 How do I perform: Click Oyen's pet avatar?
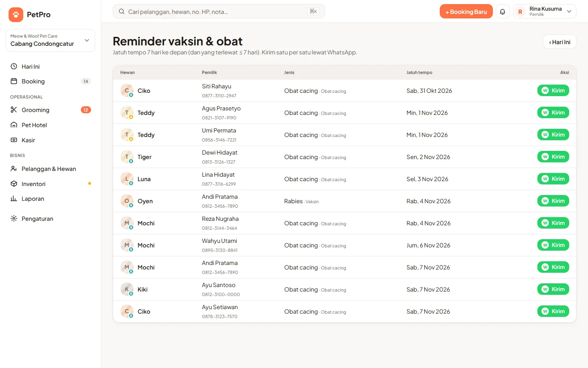(x=127, y=201)
